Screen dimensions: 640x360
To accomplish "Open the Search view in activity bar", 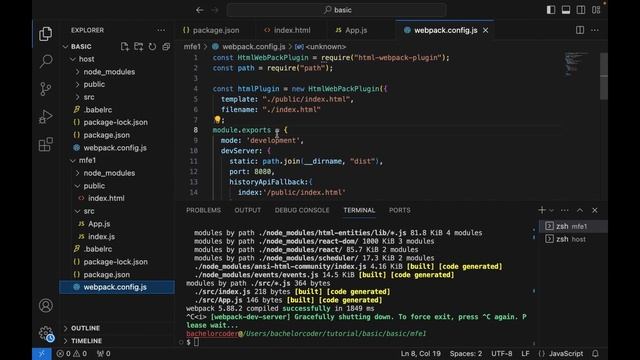I will coord(46,61).
